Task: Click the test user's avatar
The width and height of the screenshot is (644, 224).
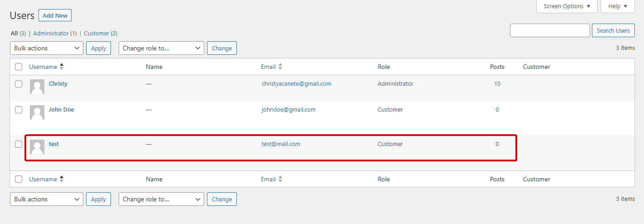Action: point(37,147)
